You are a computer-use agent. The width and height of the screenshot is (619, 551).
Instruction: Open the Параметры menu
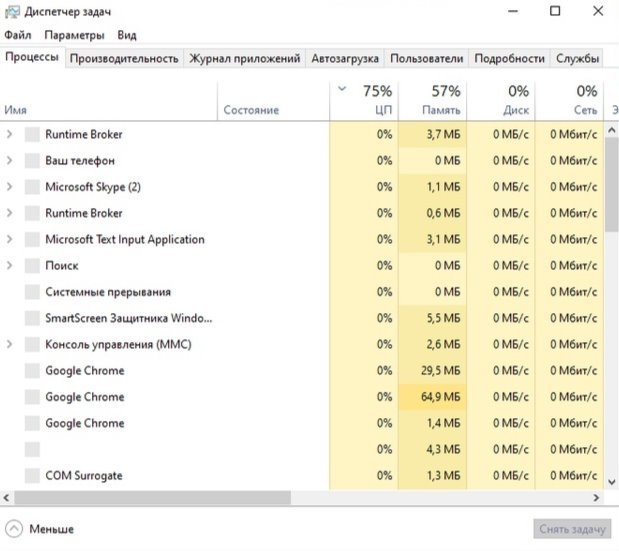(73, 35)
